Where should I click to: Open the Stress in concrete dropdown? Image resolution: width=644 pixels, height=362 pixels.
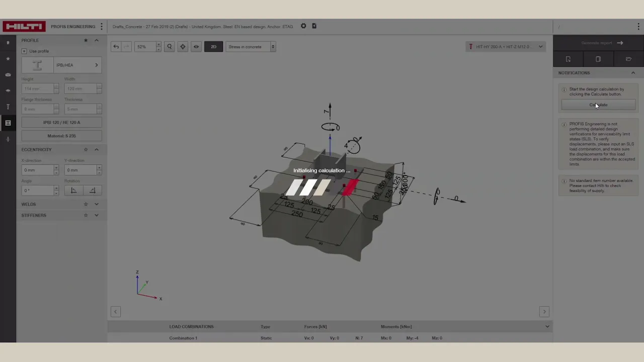pyautogui.click(x=251, y=47)
